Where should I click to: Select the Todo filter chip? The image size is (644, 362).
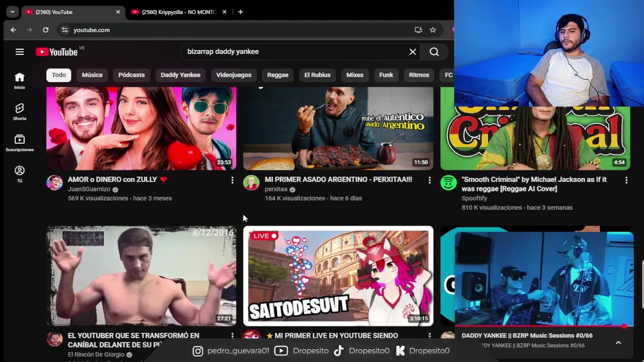[59, 75]
